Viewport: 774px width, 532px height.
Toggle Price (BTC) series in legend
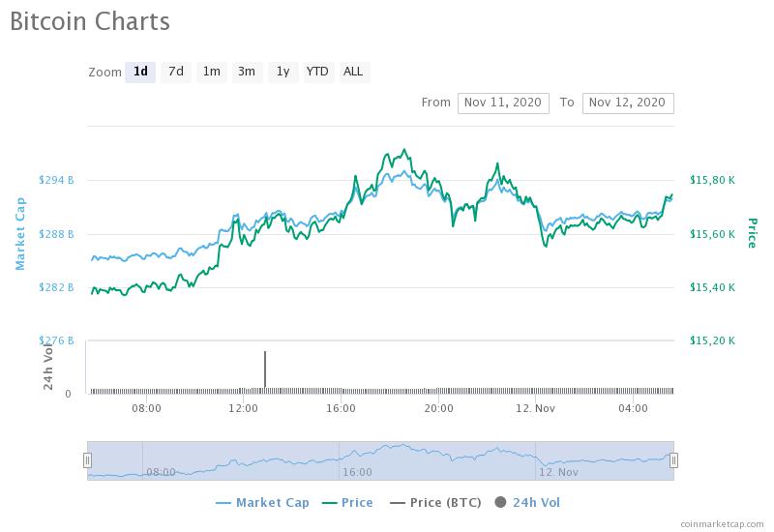click(435, 502)
